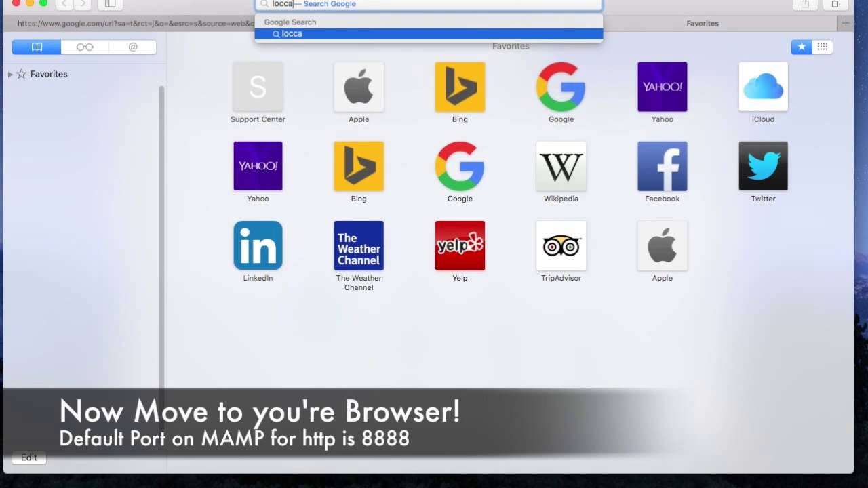Show all tabs with the tab overview button

(x=835, y=4)
